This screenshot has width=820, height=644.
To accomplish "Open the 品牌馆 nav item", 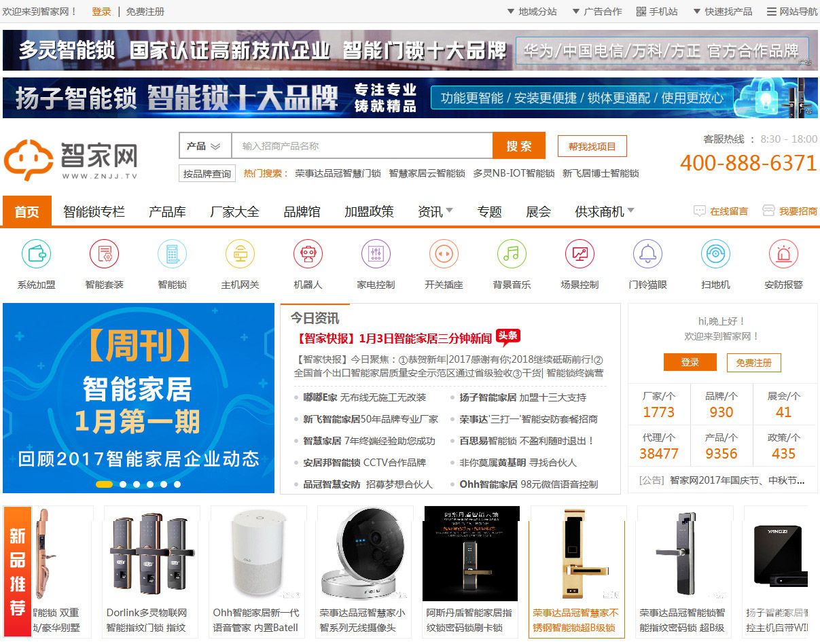I will 302,211.
